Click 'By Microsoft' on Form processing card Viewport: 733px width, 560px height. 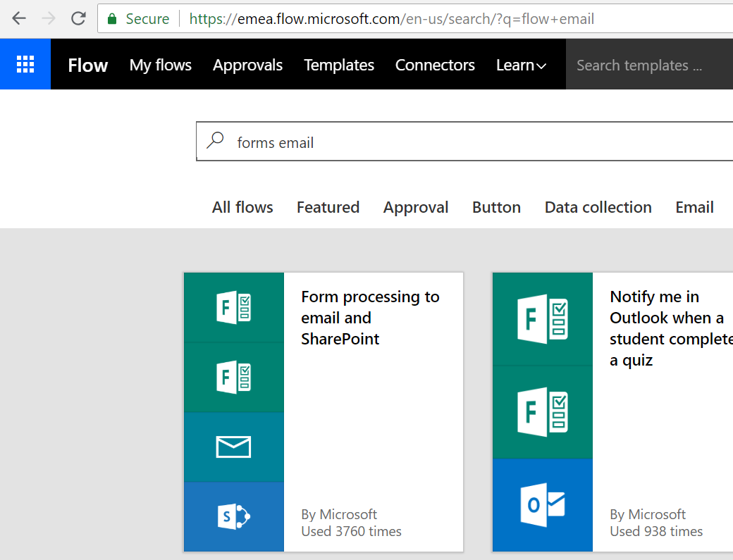click(339, 514)
